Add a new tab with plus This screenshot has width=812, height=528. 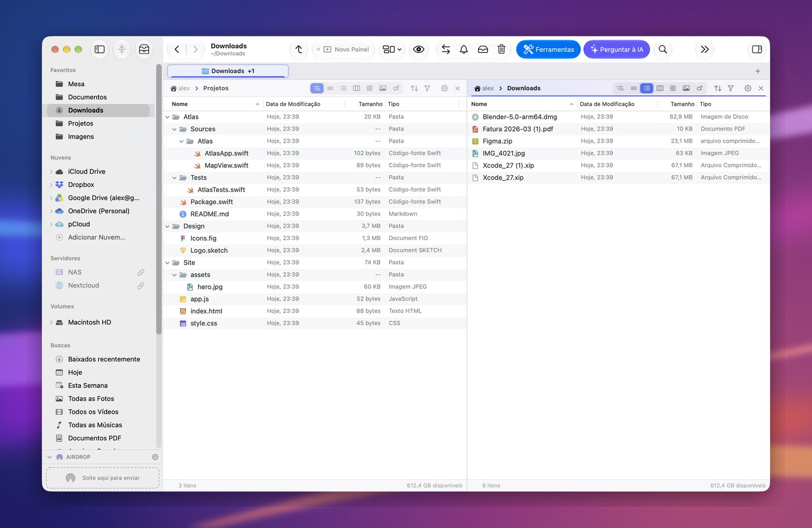758,71
